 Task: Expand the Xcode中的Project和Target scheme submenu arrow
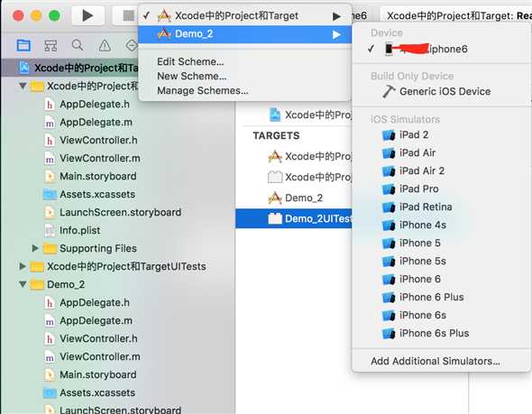click(336, 16)
